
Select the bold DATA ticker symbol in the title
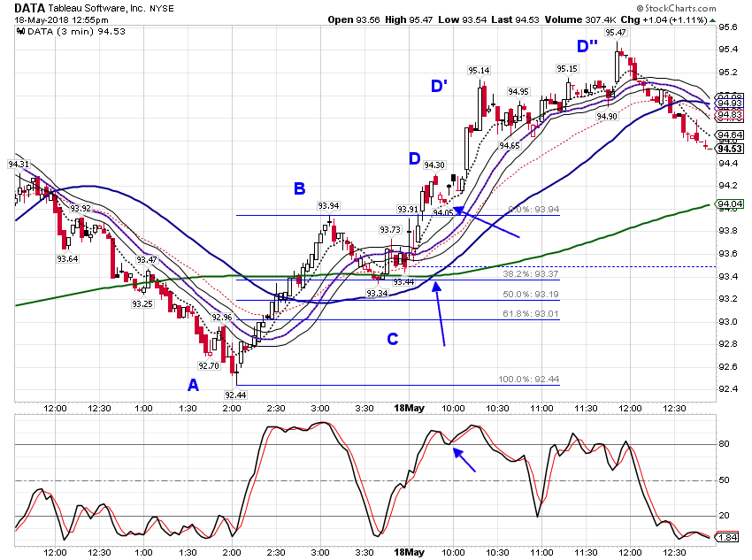tap(29, 8)
